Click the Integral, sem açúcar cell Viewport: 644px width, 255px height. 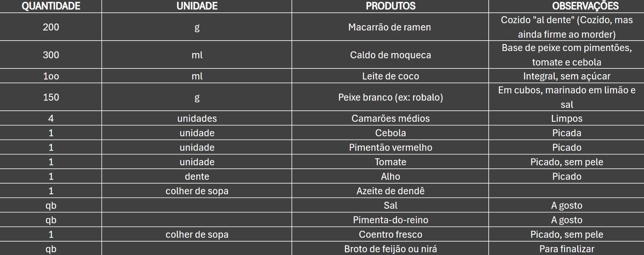(x=567, y=76)
